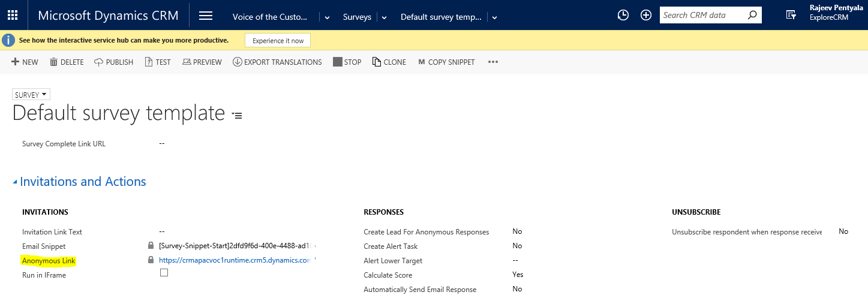Image resolution: width=868 pixels, height=301 pixels.
Task: Select the Export Translations command
Action: 277,62
